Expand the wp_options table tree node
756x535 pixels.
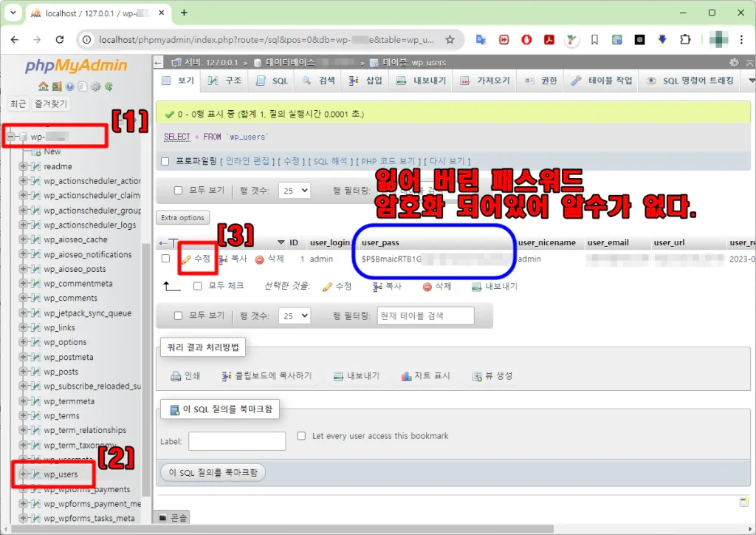point(24,342)
